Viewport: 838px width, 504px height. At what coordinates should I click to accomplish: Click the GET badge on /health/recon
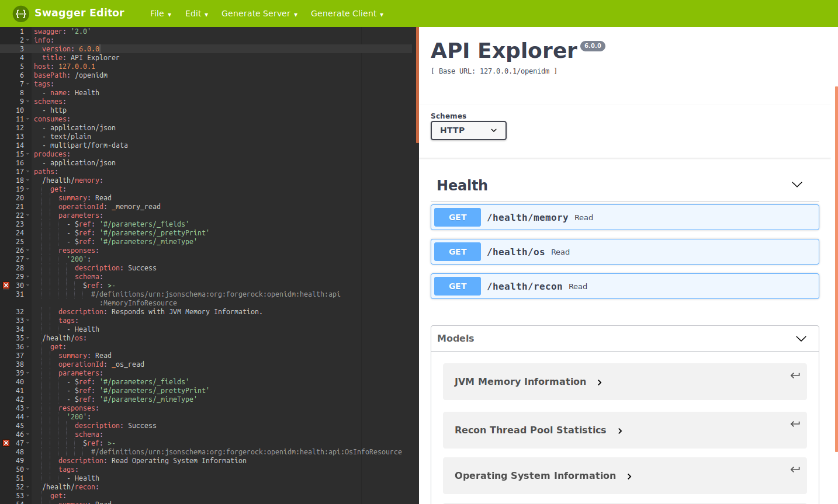[x=457, y=286]
